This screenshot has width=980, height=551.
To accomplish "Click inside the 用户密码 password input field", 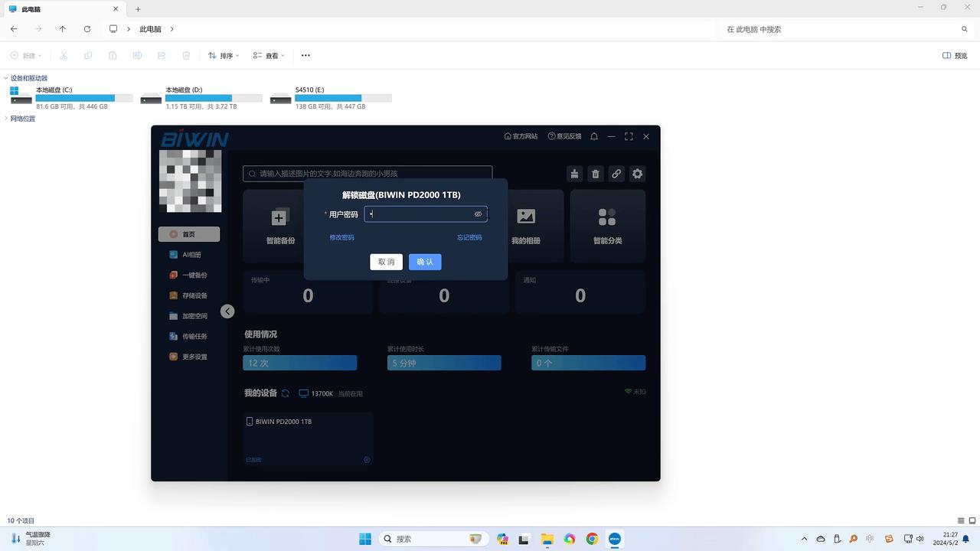I will point(421,214).
